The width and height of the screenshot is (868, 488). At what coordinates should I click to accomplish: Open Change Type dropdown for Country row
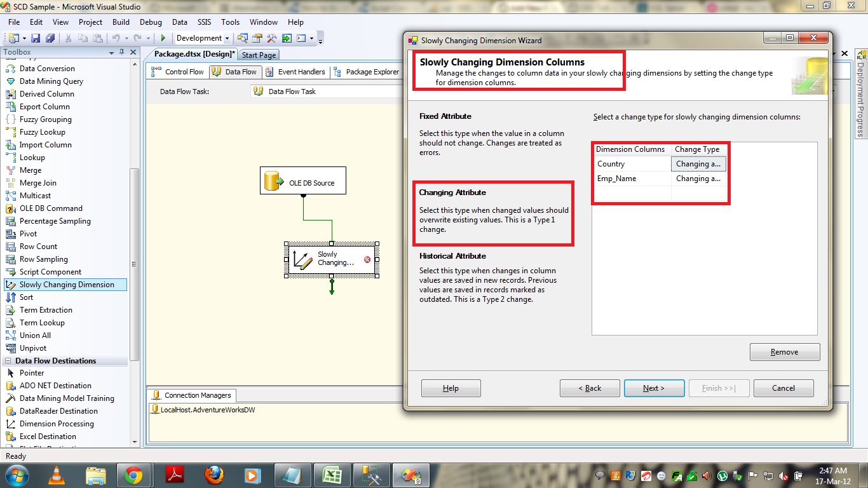[x=698, y=164]
